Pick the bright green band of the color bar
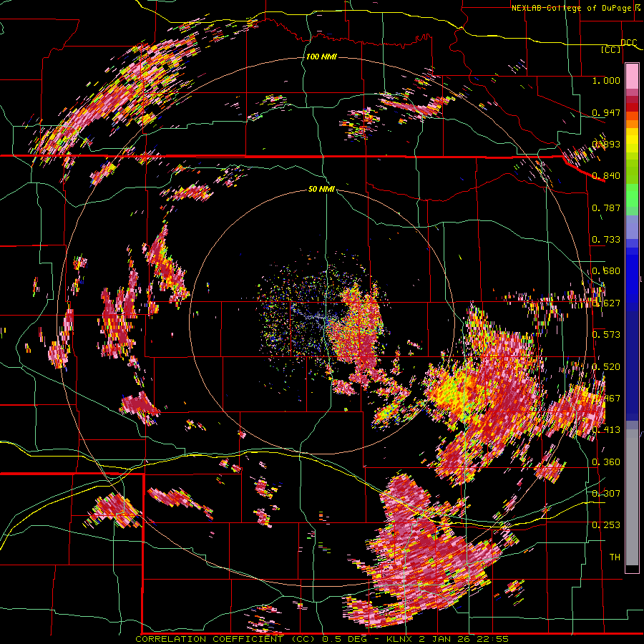This screenshot has width=644, height=644. click(632, 196)
